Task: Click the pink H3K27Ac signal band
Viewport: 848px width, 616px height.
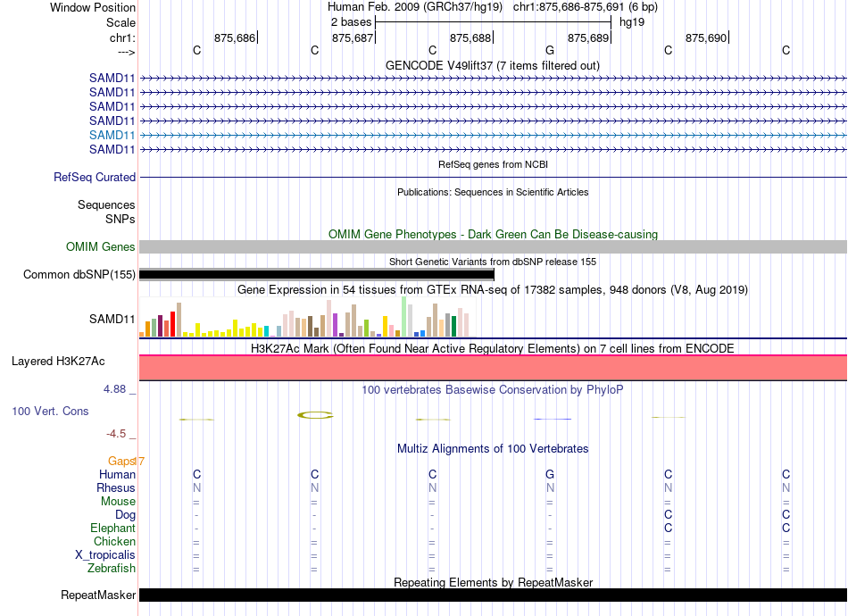Action: (x=493, y=368)
